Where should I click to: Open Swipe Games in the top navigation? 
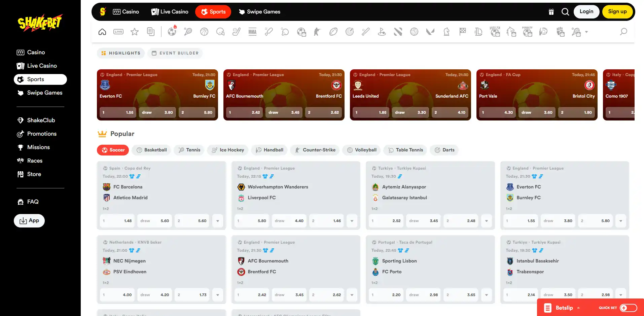point(259,12)
